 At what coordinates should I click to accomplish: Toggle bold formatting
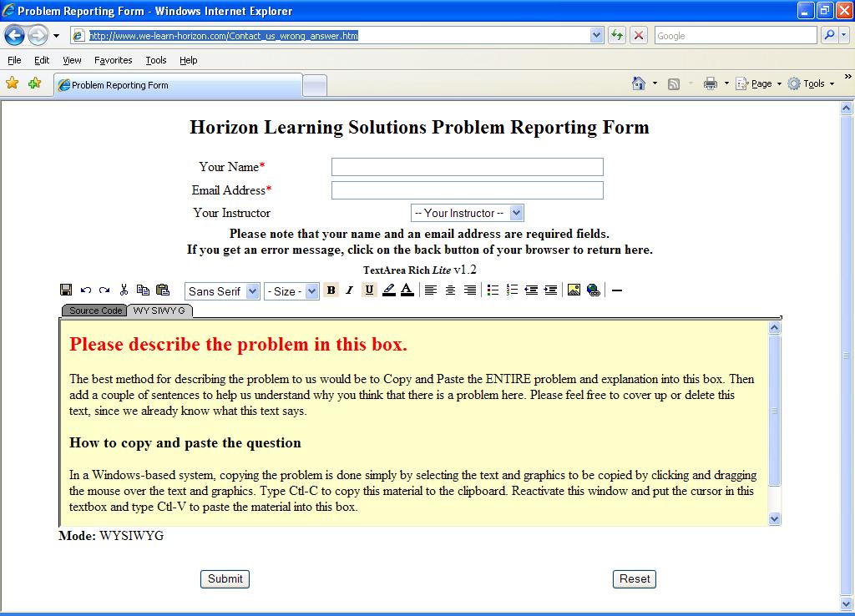coord(331,290)
